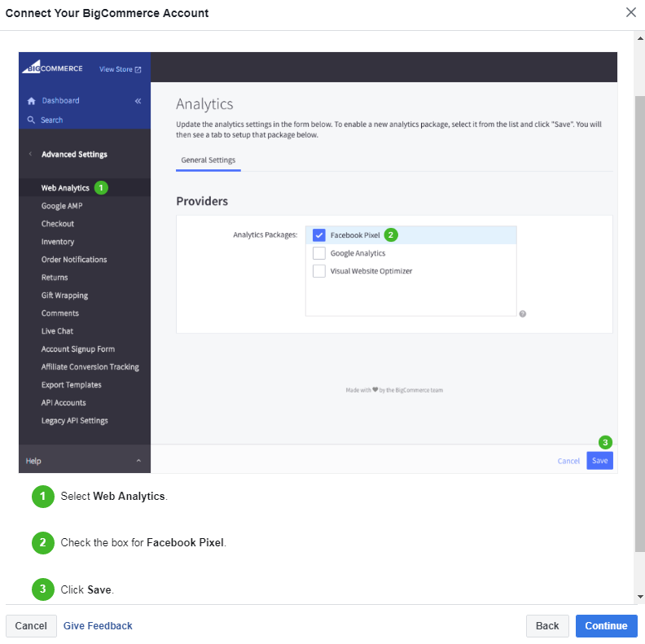Click the "Connect Your BigCommerce Account" title
Viewport: 645px width, 644px height.
click(107, 13)
